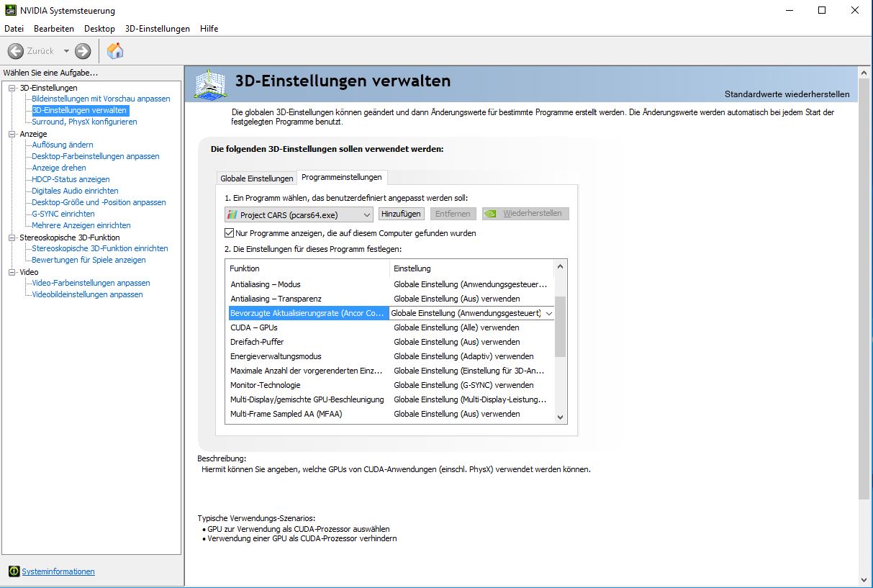Select Maximale Anzahl der vorgerenderten row
Screen dimensions: 873x588
(x=390, y=371)
